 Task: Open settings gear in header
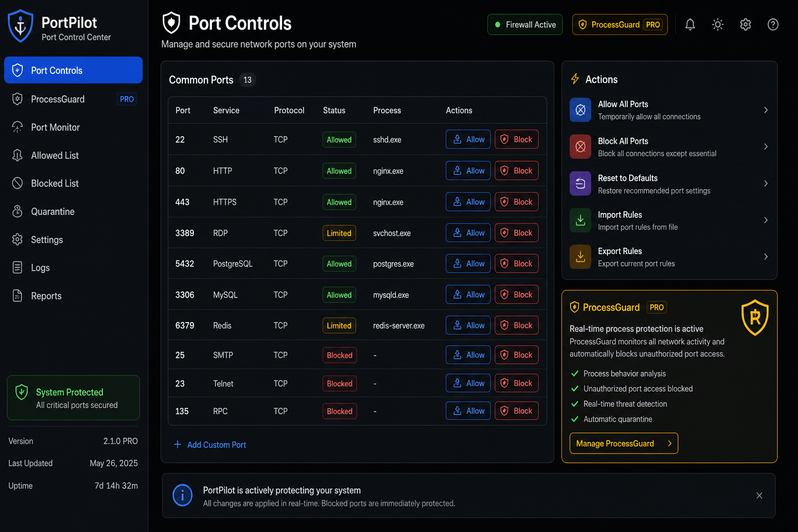746,24
